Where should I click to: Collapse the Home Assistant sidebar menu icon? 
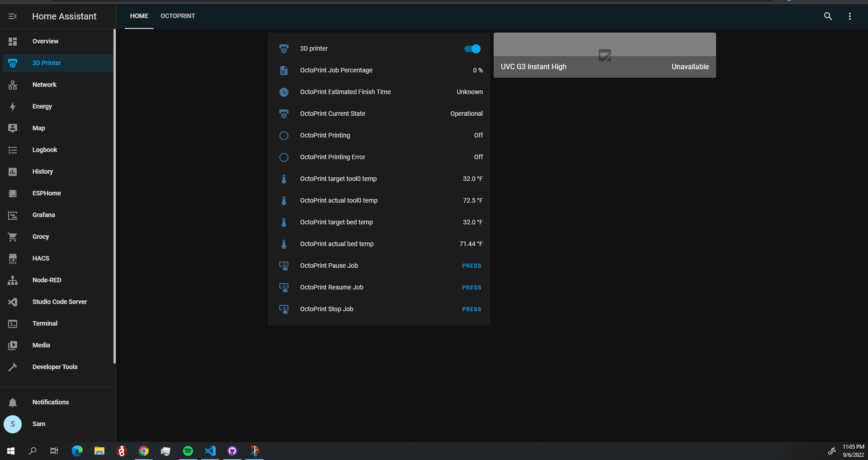click(x=13, y=16)
